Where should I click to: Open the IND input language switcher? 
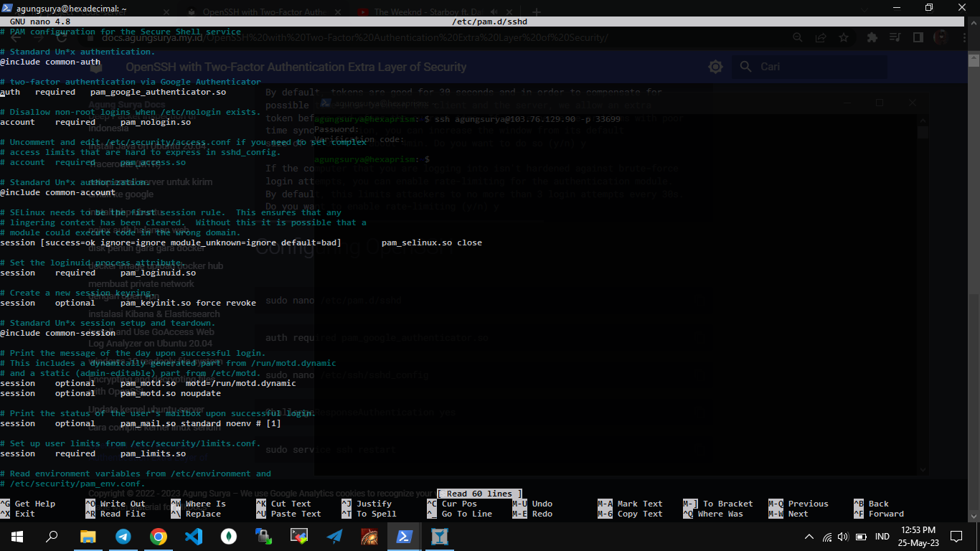coord(882,537)
